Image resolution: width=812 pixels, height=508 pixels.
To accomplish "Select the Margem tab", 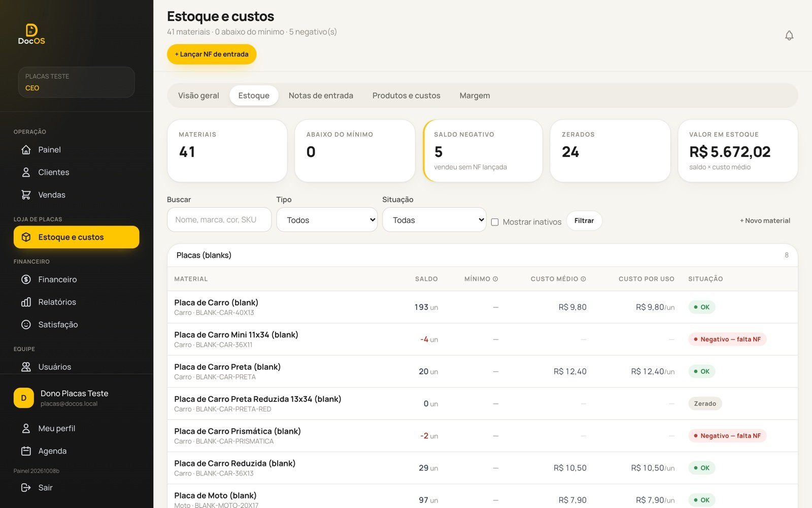I will tap(475, 96).
